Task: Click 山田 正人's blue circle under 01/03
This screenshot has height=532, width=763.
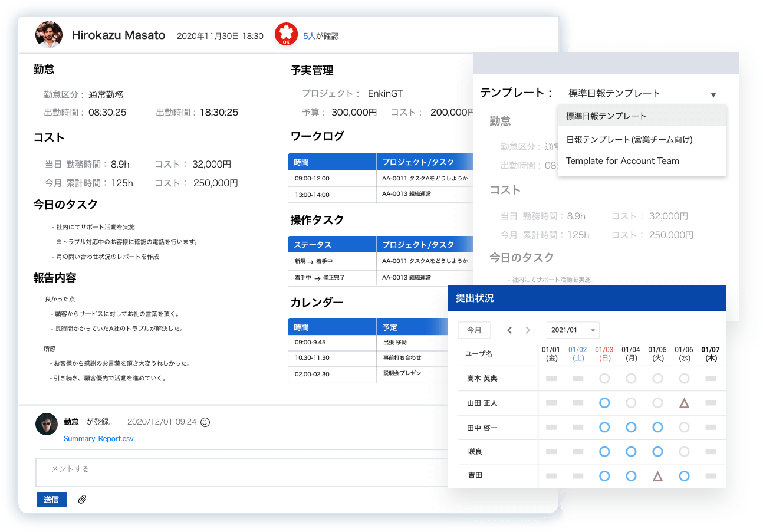Action: click(x=604, y=403)
